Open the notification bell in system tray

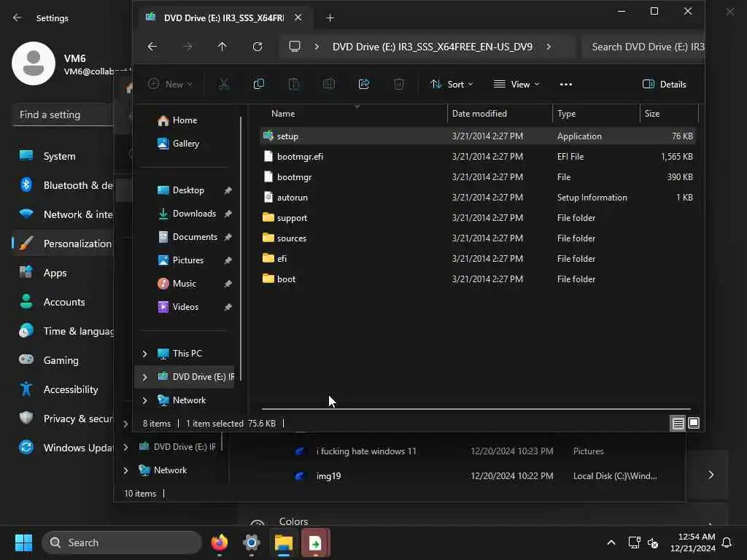coord(727,542)
